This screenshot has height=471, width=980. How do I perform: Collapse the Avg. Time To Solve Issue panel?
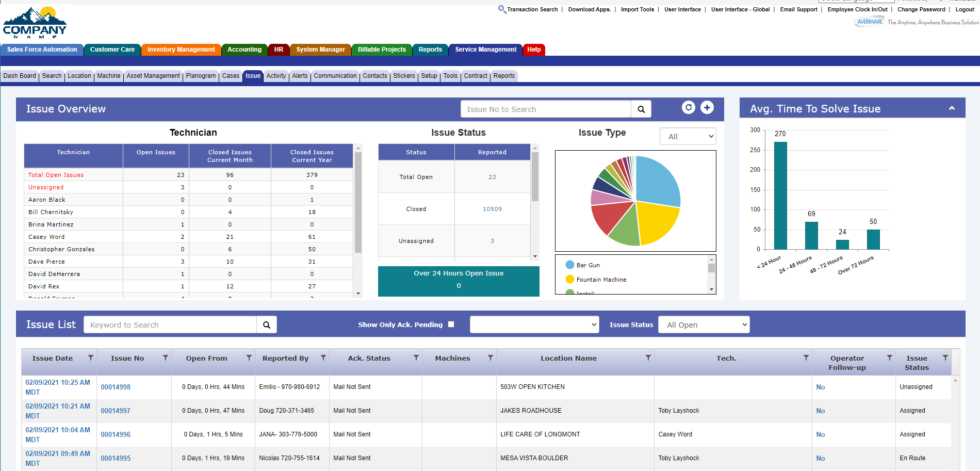952,108
